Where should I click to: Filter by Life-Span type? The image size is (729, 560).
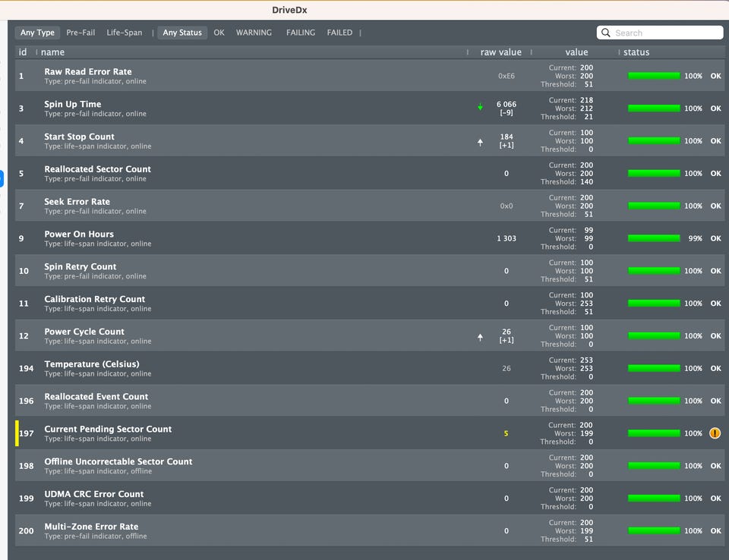pyautogui.click(x=124, y=33)
